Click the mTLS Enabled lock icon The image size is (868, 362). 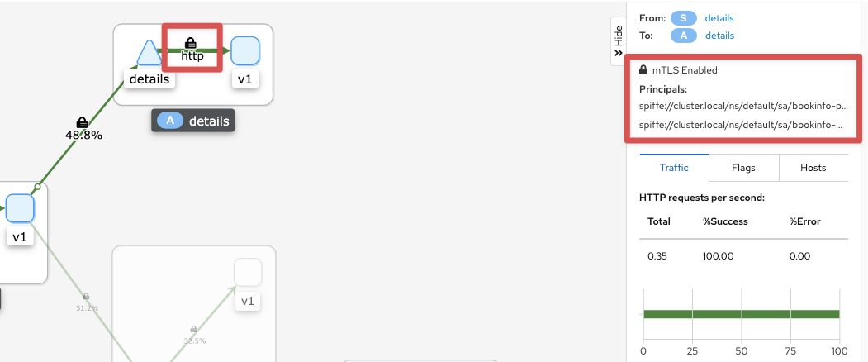(643, 70)
